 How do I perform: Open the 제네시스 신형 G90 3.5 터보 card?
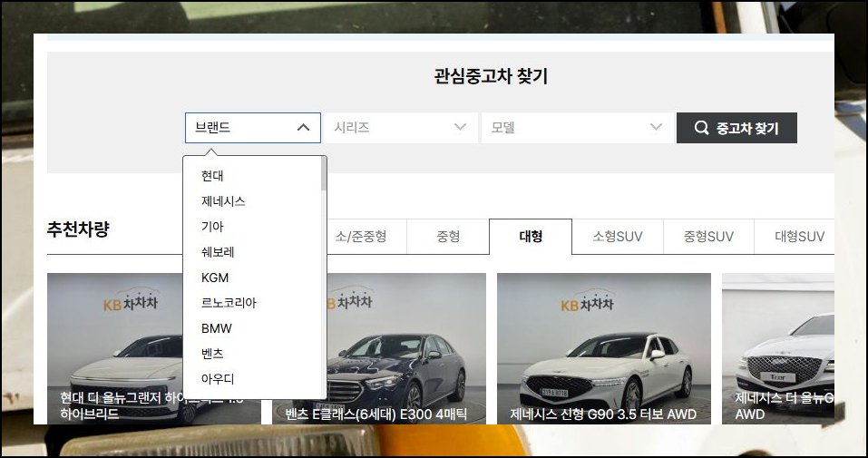pyautogui.click(x=604, y=348)
